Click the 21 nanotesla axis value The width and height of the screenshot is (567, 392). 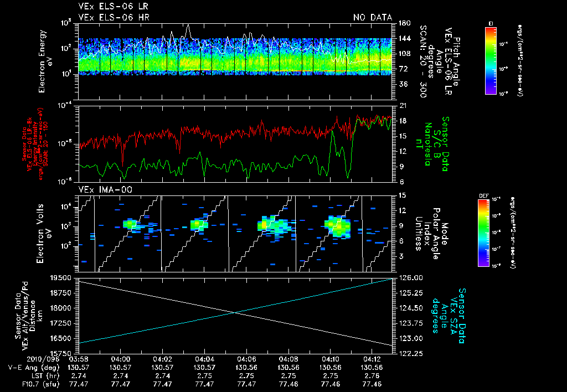(403, 106)
